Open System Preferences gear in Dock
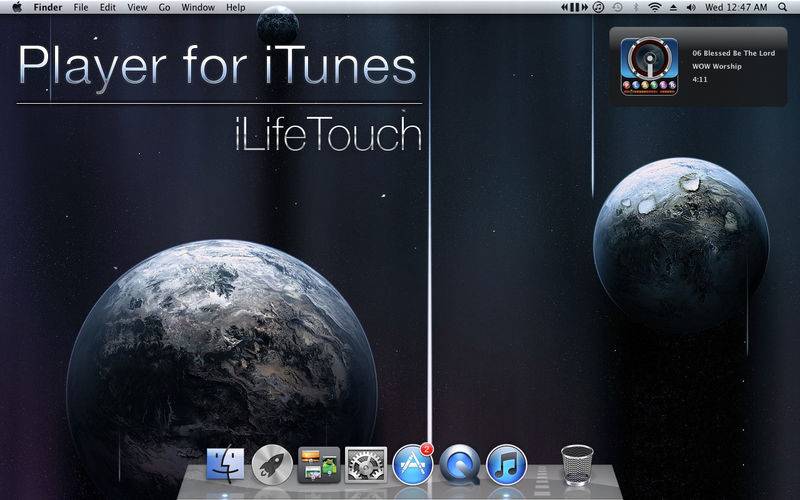The image size is (800, 500). coord(366,464)
